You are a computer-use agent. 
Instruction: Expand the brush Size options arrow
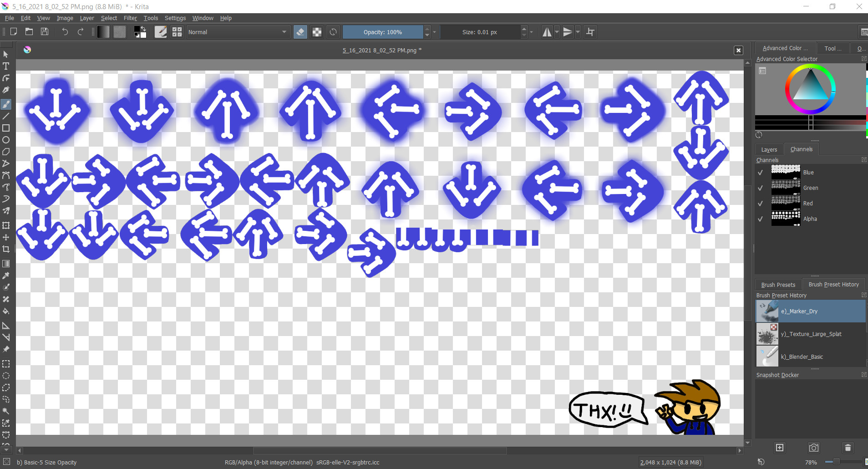tap(531, 32)
